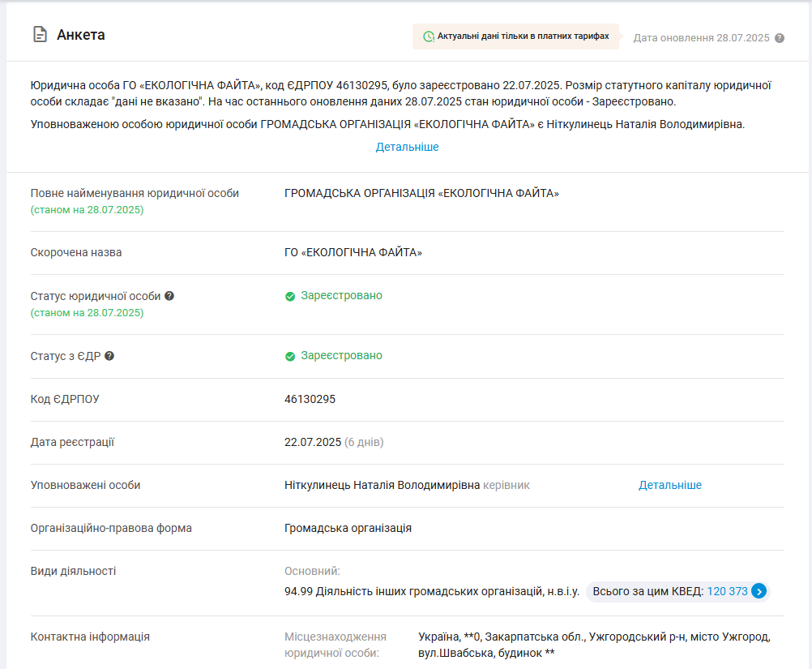Select address Україна, Закарпатська обл., Ужгород text
Viewport: 812px width, 669px height.
595,645
